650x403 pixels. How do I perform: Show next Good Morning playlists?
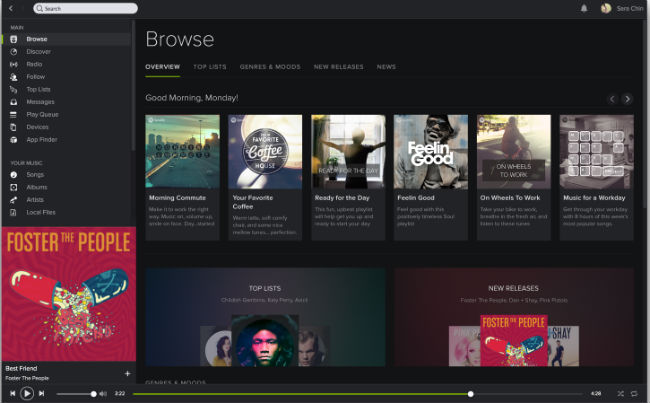pyautogui.click(x=627, y=99)
